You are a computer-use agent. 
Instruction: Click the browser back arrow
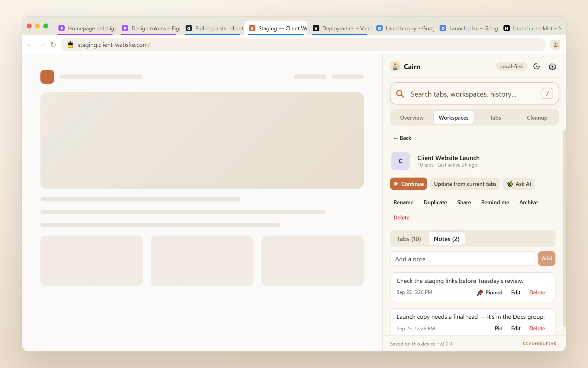[30, 45]
